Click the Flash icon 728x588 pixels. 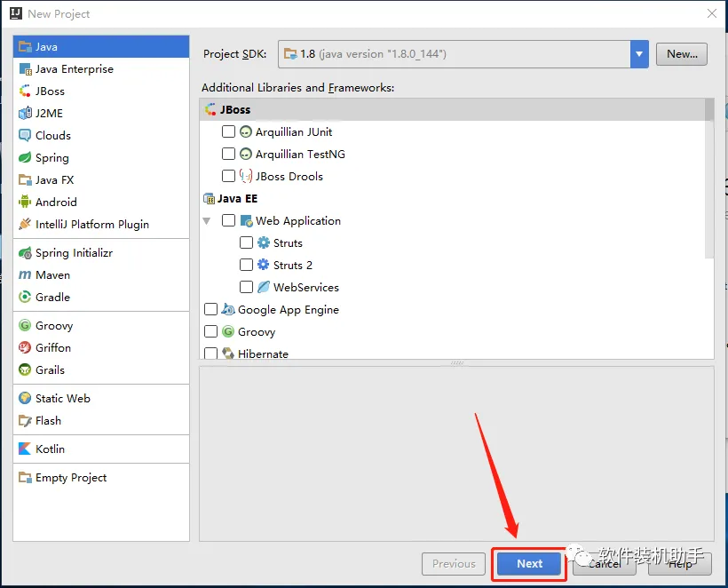pyautogui.click(x=25, y=421)
